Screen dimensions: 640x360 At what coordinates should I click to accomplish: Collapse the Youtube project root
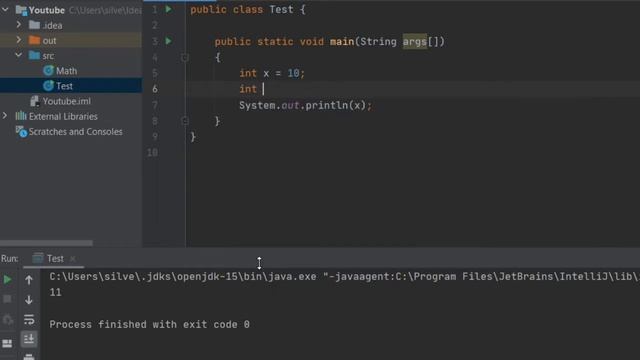pos(5,9)
